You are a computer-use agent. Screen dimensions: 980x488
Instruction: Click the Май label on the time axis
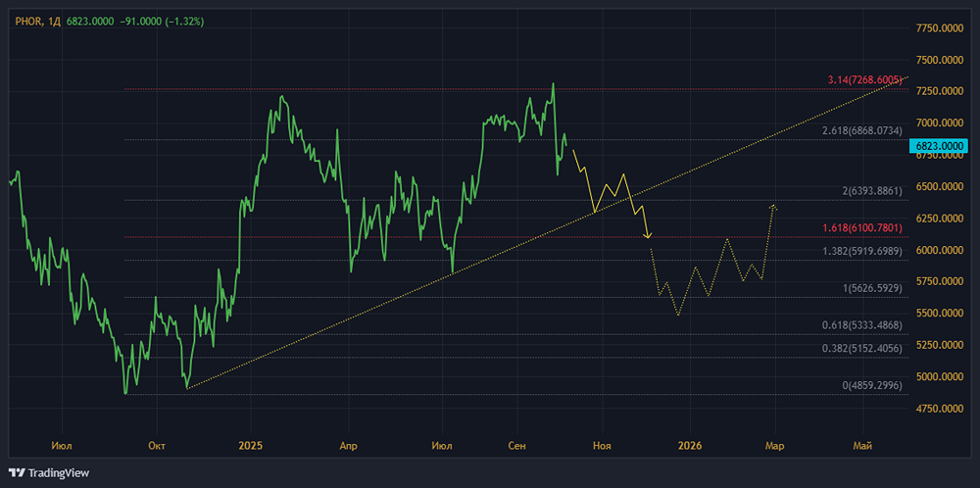pos(862,446)
